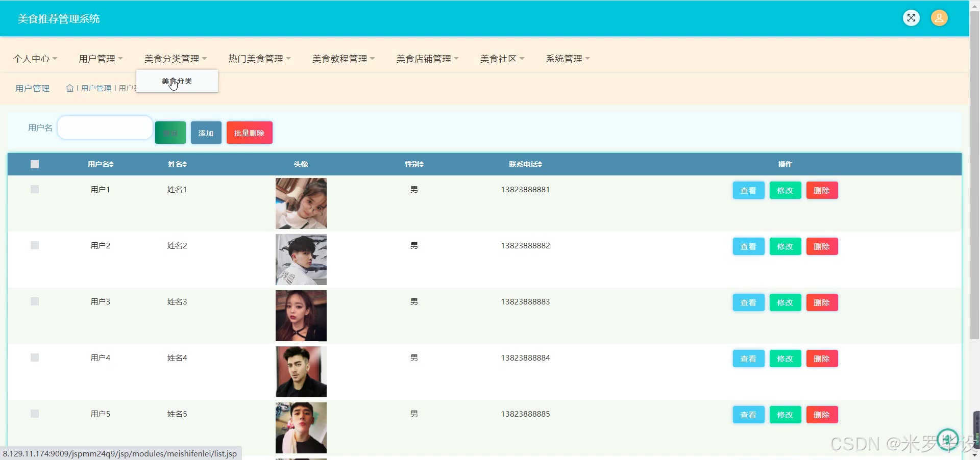Click 删除 for 用户5
Image resolution: width=980 pixels, height=460 pixels.
click(x=822, y=415)
